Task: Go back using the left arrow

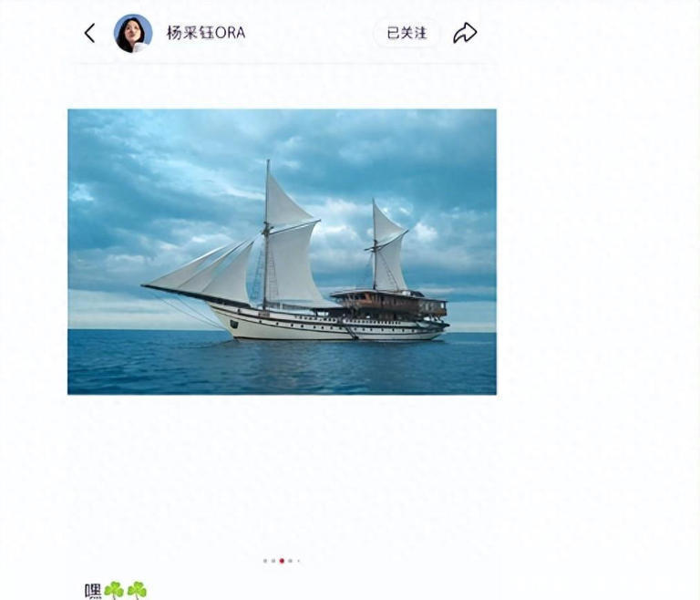Action: tap(89, 33)
